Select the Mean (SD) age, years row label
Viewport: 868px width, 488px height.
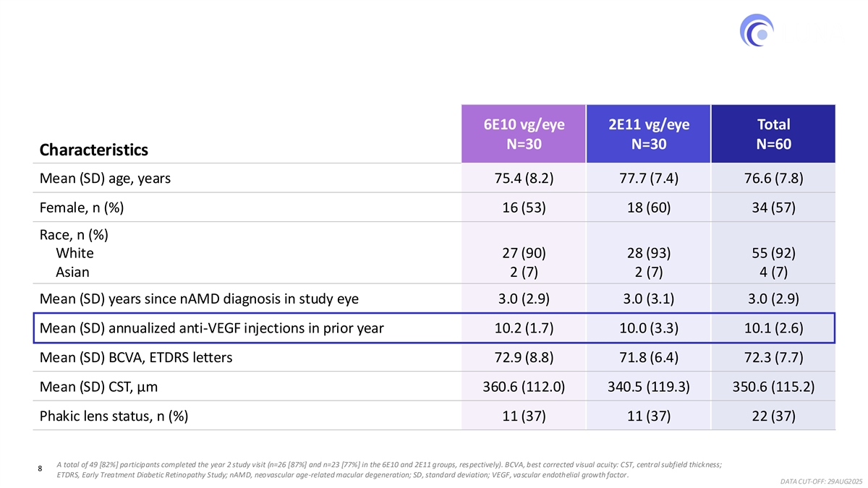(x=105, y=178)
